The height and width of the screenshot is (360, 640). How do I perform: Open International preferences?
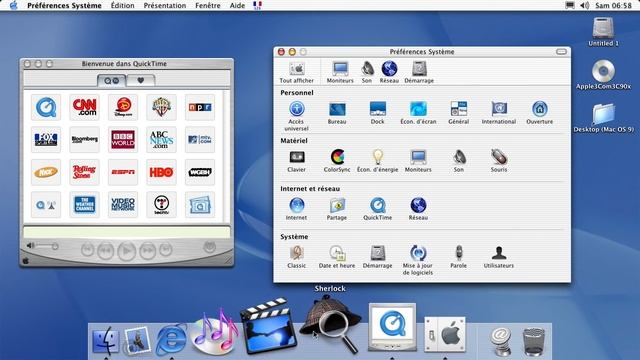pyautogui.click(x=499, y=113)
